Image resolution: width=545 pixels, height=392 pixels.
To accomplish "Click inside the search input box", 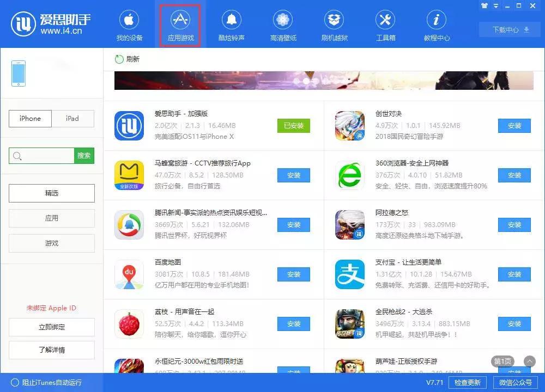I will [x=41, y=156].
